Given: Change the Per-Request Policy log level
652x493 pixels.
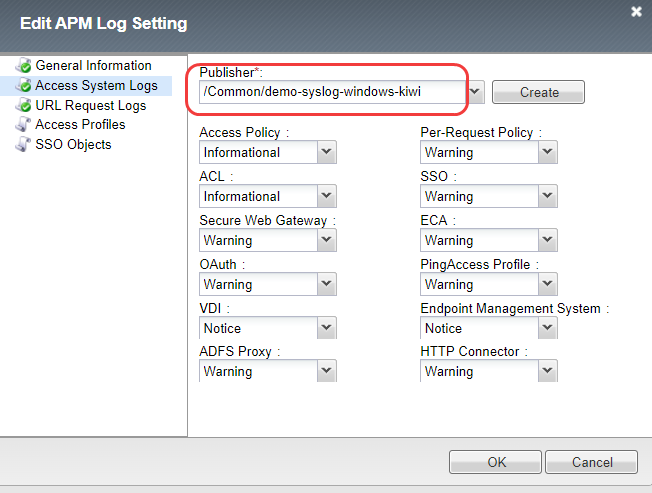Looking at the screenshot, I should 547,152.
